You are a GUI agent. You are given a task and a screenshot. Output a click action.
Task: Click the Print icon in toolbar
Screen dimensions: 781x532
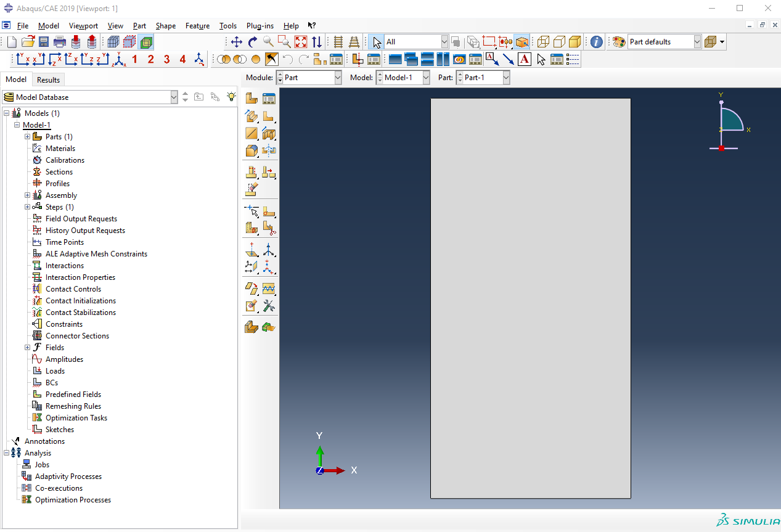[60, 42]
